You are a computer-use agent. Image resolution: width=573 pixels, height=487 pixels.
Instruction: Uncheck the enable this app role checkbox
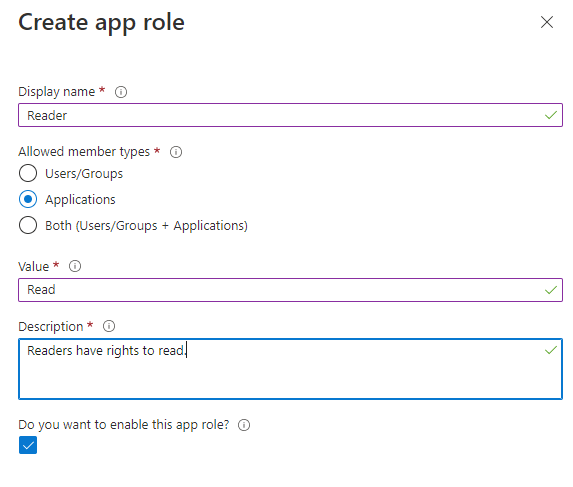coord(28,445)
